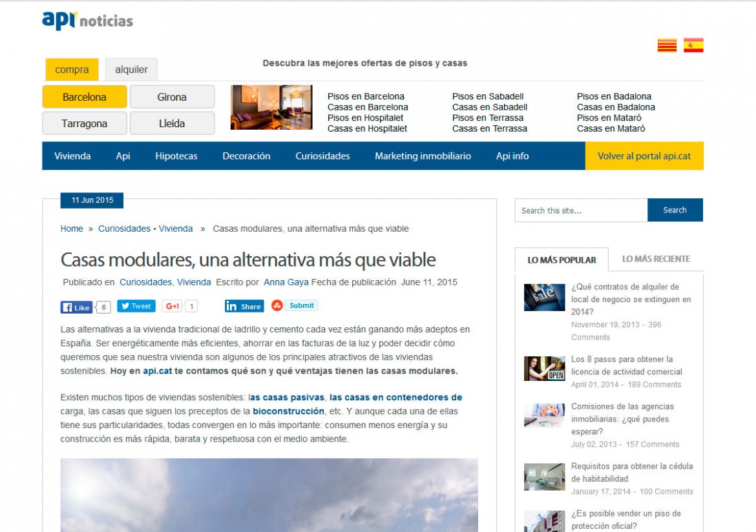The height and width of the screenshot is (532, 756).
Task: Open the "las casas pasivas" link
Action: [287, 396]
